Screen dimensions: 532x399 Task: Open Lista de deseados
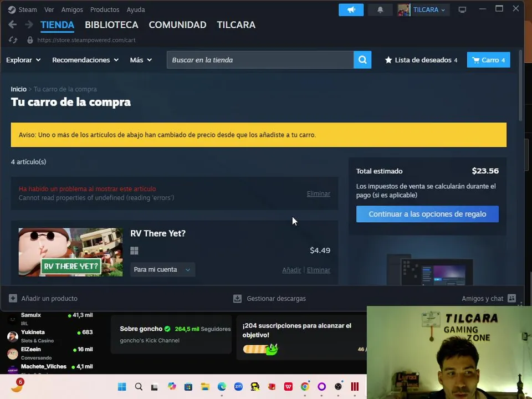(x=421, y=60)
